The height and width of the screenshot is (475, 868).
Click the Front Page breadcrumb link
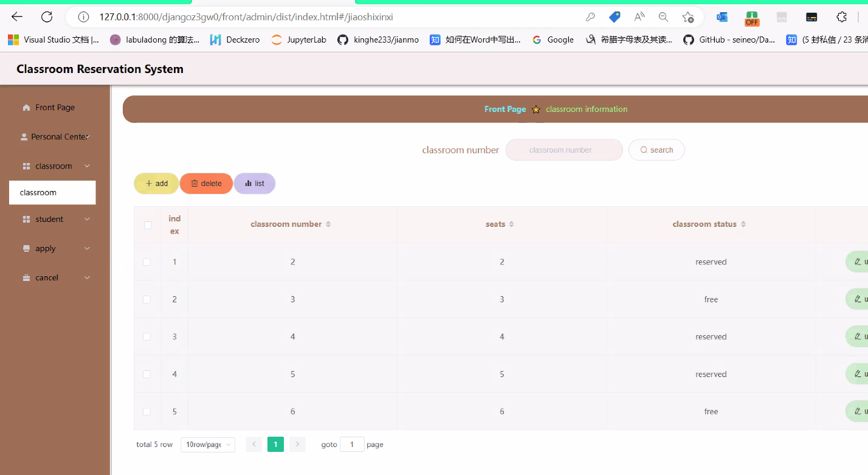(505, 109)
